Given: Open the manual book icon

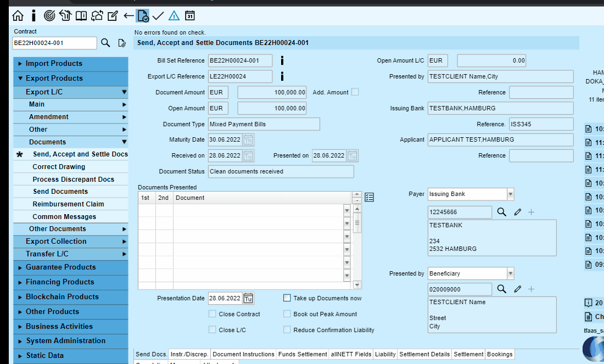Looking at the screenshot, I should click(81, 16).
